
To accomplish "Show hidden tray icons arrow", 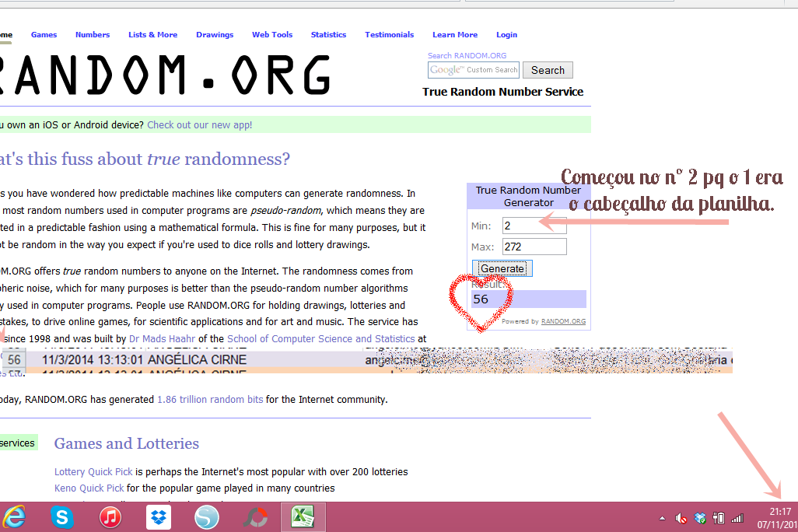I will (662, 518).
